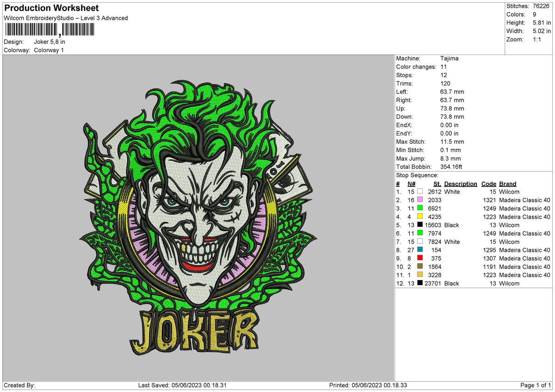Click the black swatch in stop row 12
The width and height of the screenshot is (555, 392).
pos(420,283)
